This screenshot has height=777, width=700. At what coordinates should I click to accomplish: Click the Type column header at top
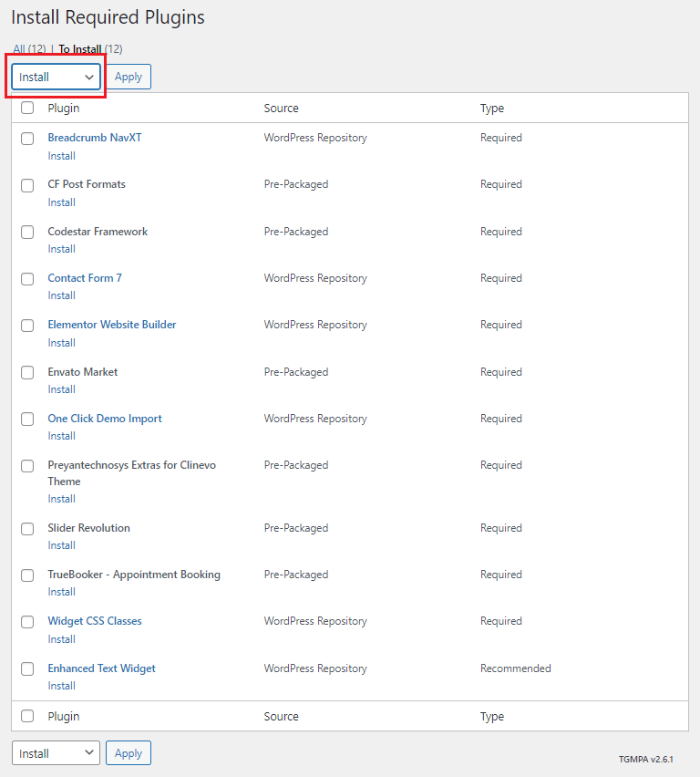492,108
